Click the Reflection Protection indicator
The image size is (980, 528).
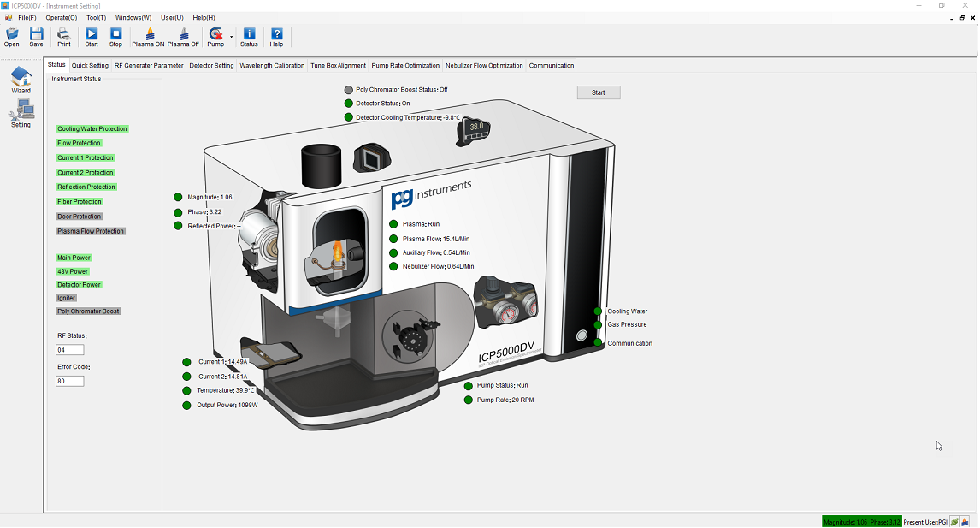pos(86,187)
